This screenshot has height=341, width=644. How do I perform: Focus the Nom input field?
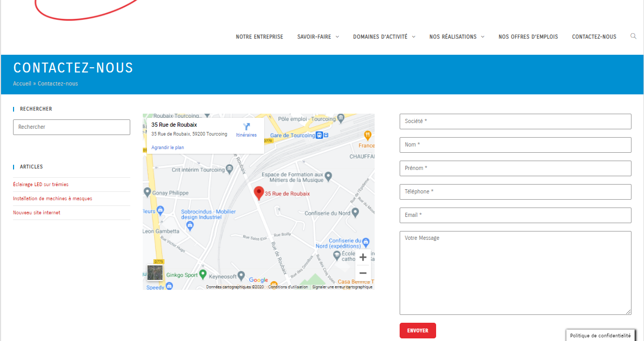point(515,145)
